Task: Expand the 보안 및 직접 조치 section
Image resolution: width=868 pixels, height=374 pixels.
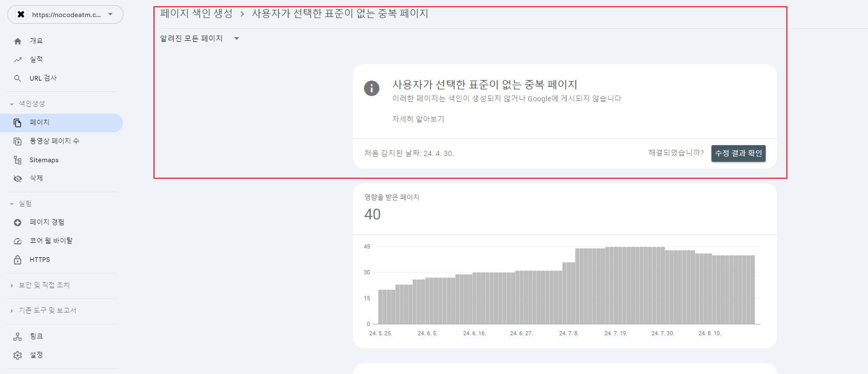Action: [x=12, y=285]
